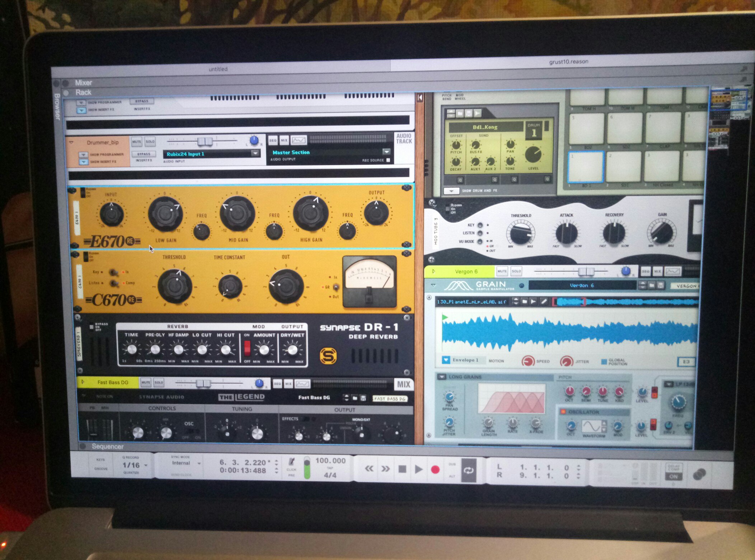
Task: Toggle the Loop button in the transport
Action: click(469, 470)
